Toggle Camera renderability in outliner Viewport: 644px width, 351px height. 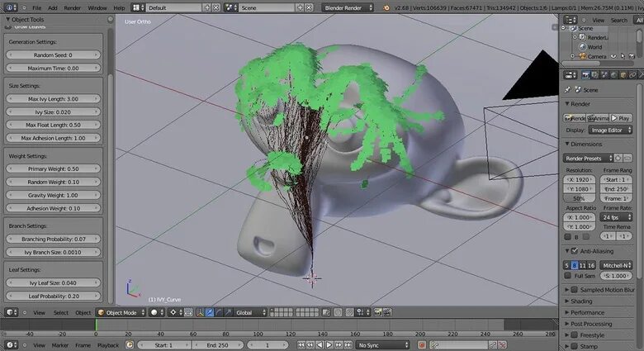tap(632, 56)
